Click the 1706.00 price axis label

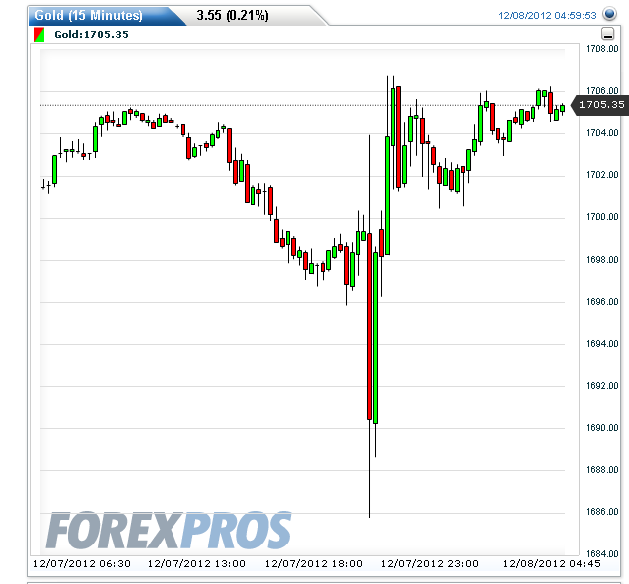click(x=602, y=90)
